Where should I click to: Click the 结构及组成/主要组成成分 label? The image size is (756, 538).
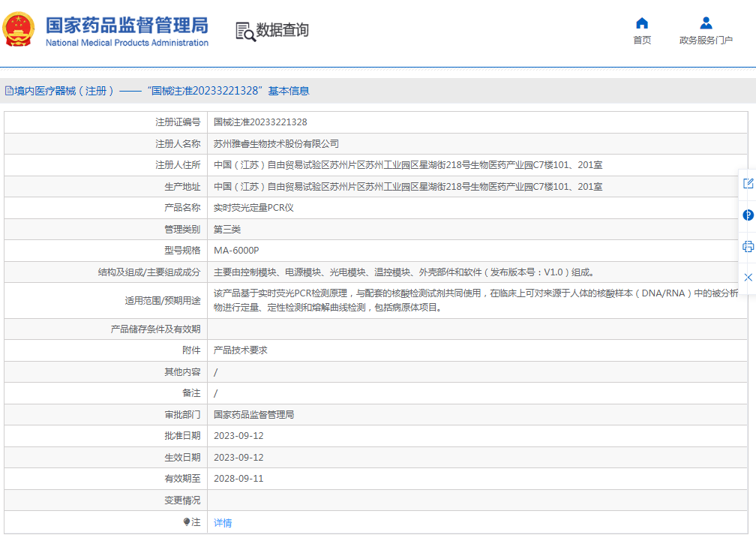[x=149, y=272]
